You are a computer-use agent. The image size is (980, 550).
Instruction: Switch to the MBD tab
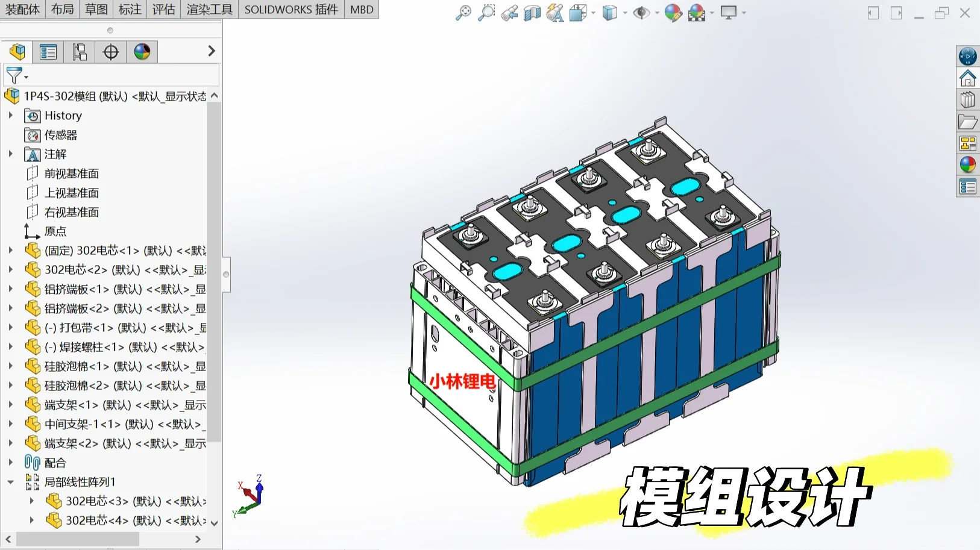coord(362,10)
